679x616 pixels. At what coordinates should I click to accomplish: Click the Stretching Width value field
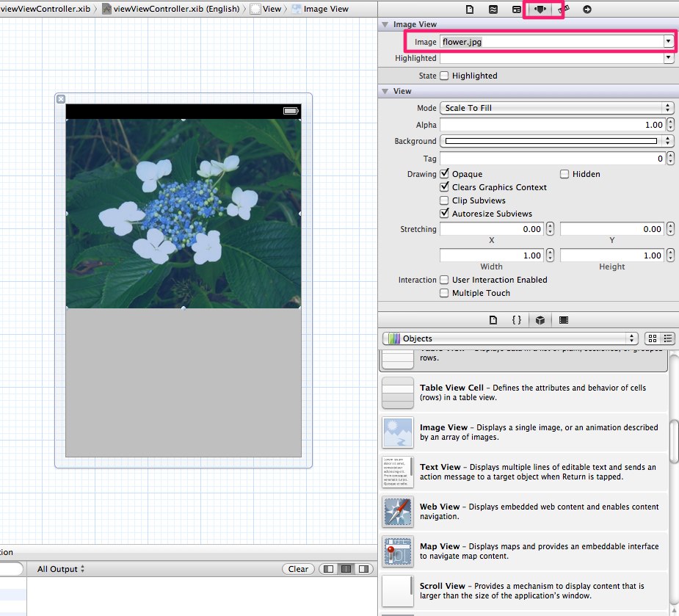[x=493, y=256]
